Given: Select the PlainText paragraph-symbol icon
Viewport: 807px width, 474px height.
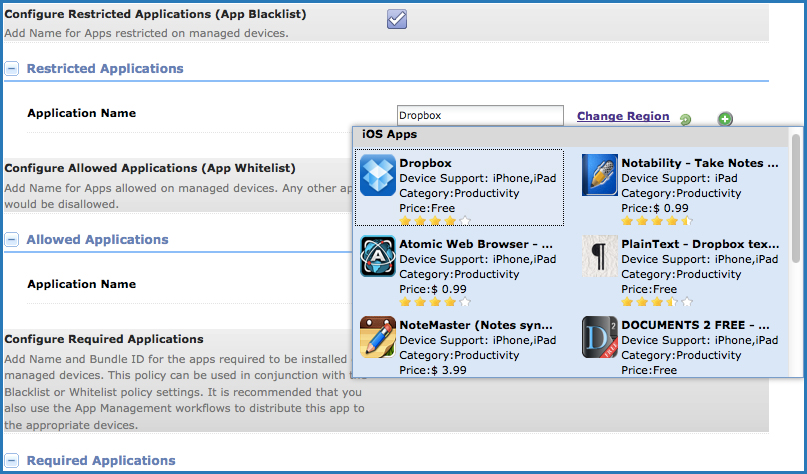Looking at the screenshot, I should (x=600, y=256).
